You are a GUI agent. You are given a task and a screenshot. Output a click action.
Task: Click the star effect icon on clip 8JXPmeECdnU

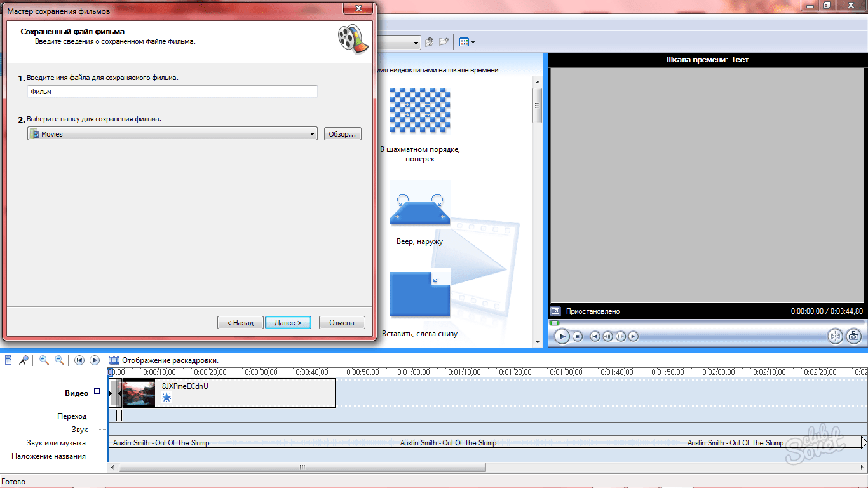pos(166,397)
